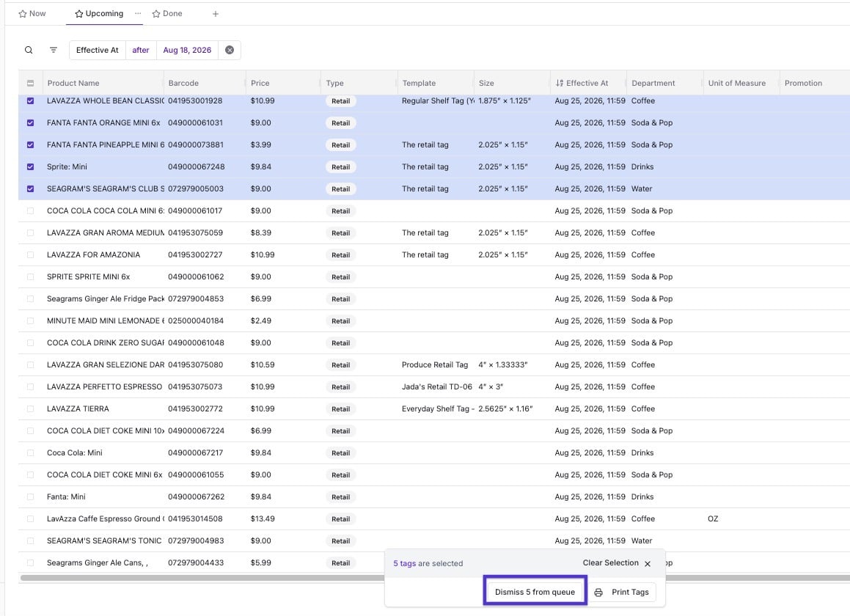
Task: Sort by Price column header
Action: 260,83
